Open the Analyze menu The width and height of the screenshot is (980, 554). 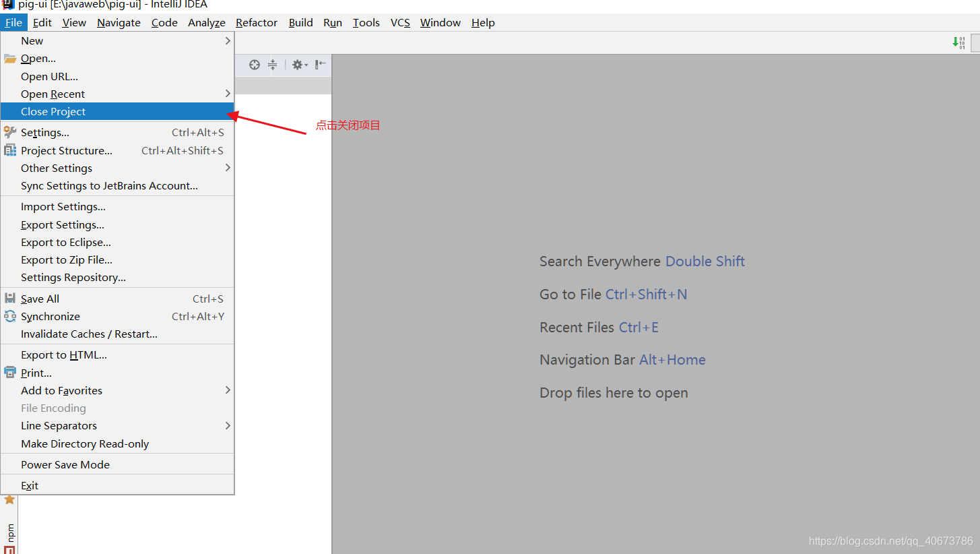(x=207, y=22)
